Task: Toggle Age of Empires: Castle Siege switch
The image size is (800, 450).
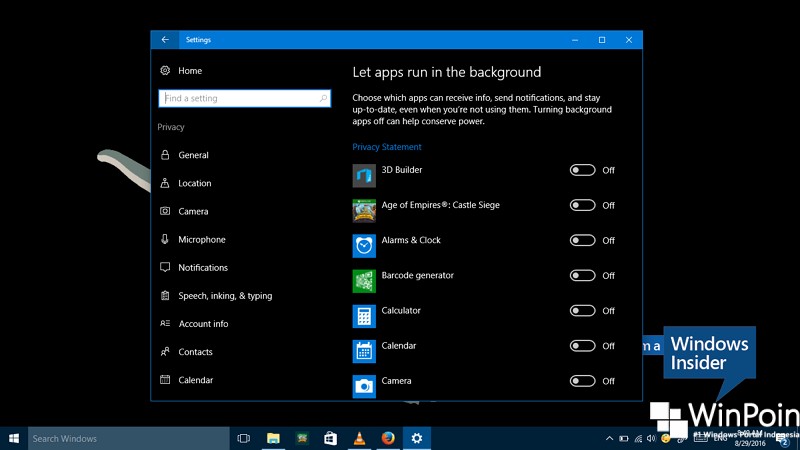Action: click(582, 205)
